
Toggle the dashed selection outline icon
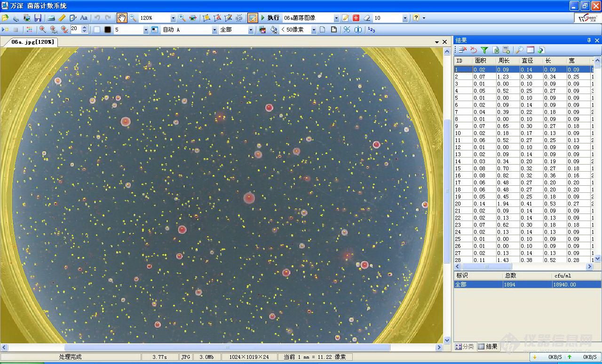[323, 30]
